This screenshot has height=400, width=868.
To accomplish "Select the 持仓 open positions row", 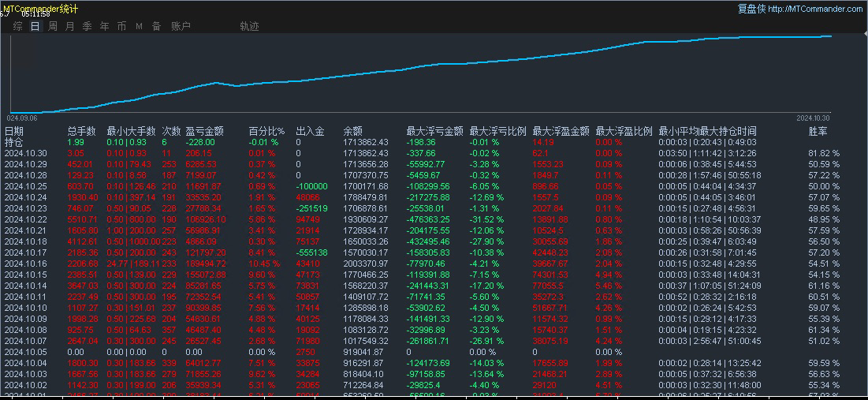I will (x=14, y=142).
